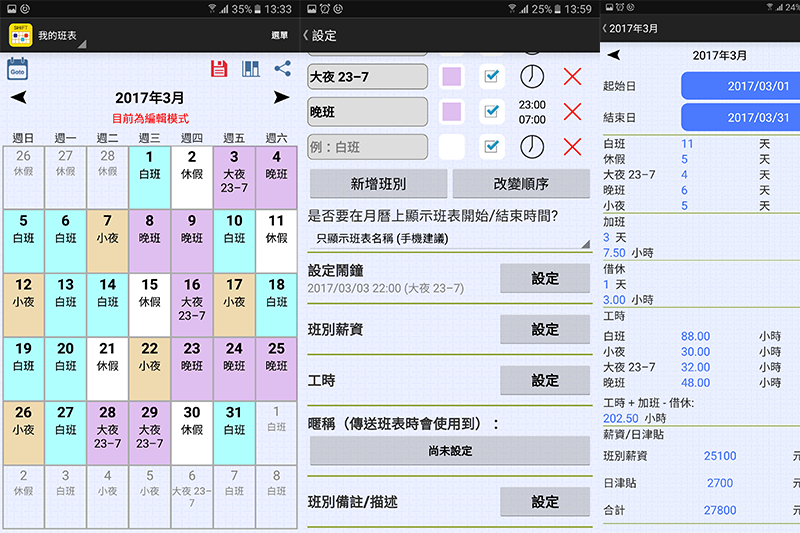Toggle checkbox for the empty shift row
Viewport: 800px width, 533px height.
(491, 147)
